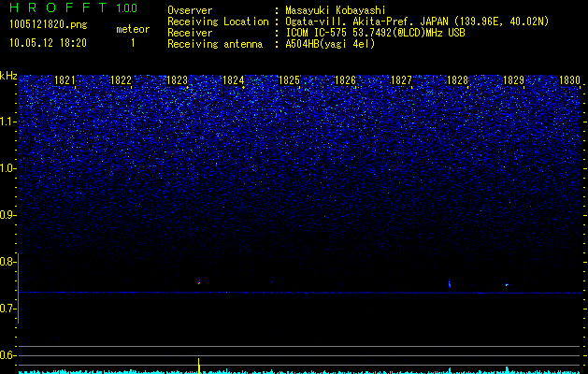This screenshot has width=588, height=374.
Task: Click the HROFFT 1.0.0 title text
Action: (73, 7)
